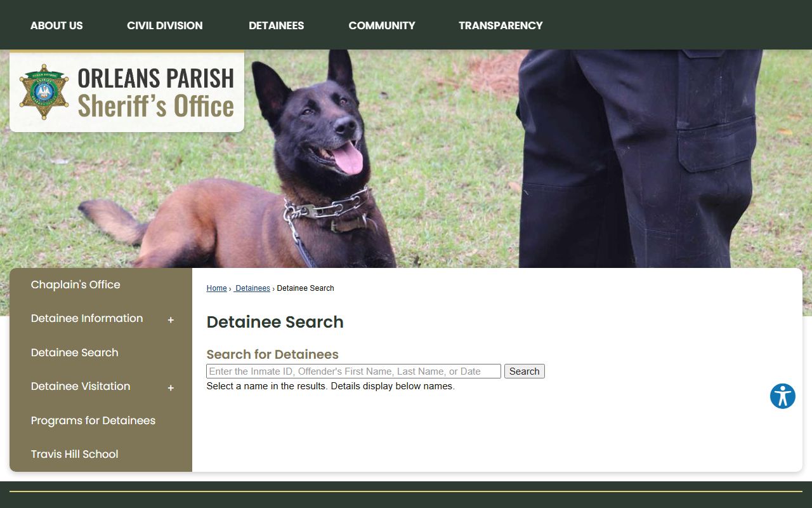Focus the inmate search input field
The width and height of the screenshot is (812, 508).
tap(353, 371)
